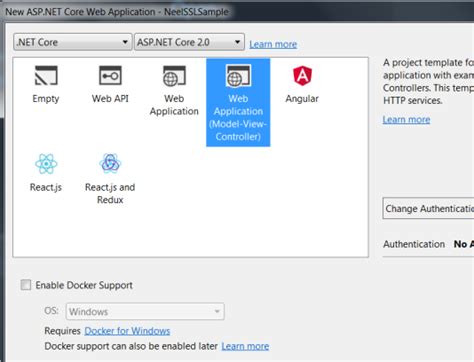Click the React.js and Redux label

point(110,193)
